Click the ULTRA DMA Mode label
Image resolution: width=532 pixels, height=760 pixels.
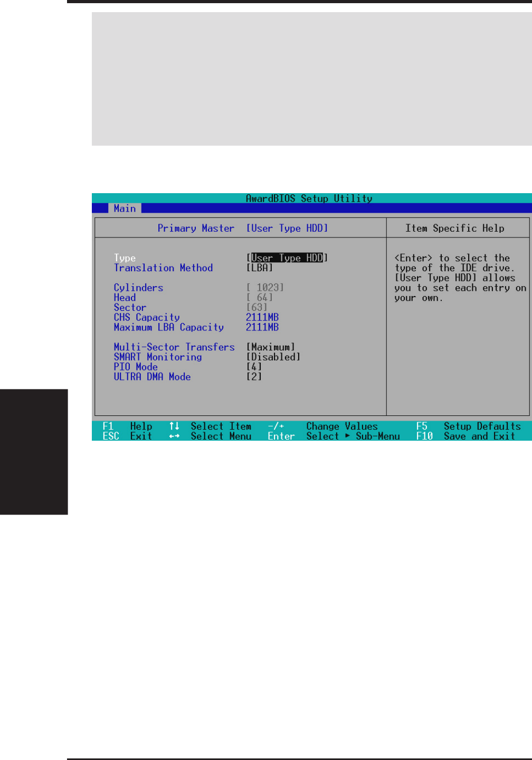click(x=152, y=377)
